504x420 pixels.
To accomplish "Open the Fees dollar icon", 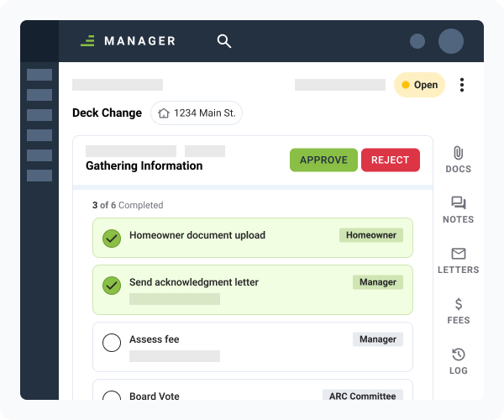I will [458, 304].
